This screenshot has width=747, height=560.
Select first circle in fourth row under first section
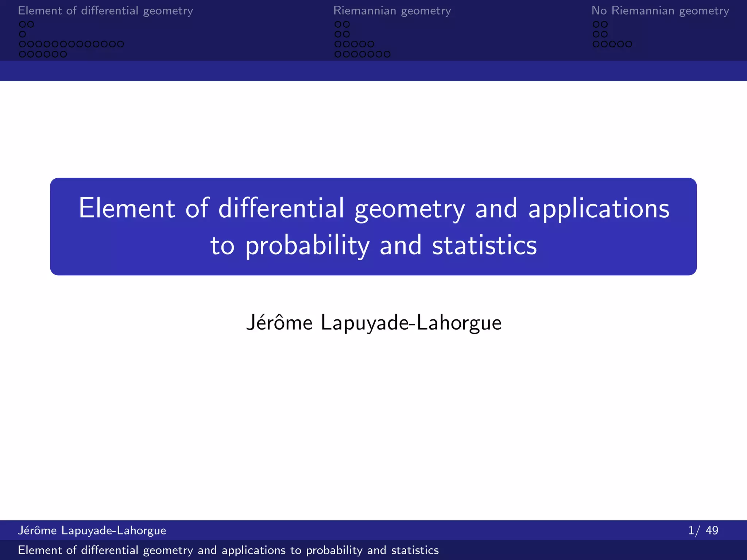22,54
